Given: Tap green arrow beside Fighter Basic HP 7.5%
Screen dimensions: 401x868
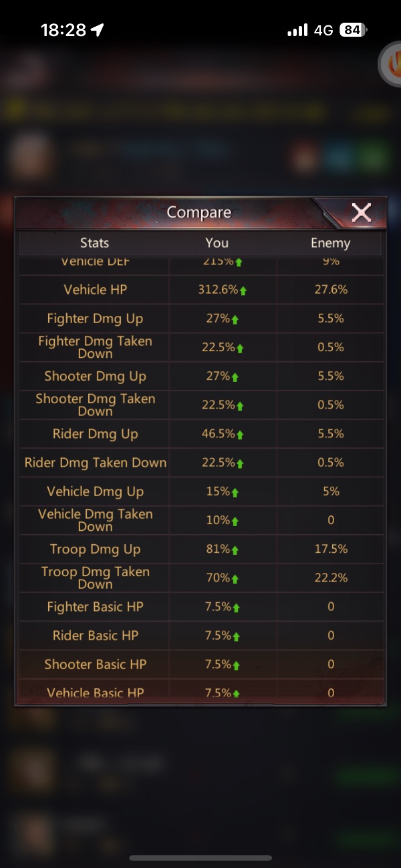Looking at the screenshot, I should coord(237,608).
